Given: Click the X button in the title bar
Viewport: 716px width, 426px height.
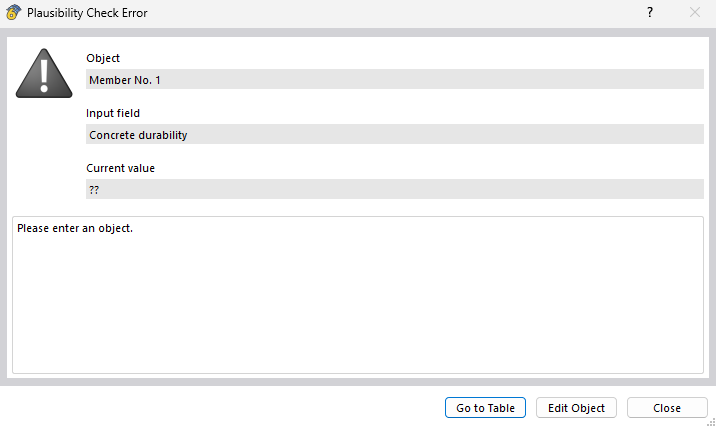Looking at the screenshot, I should click(695, 13).
